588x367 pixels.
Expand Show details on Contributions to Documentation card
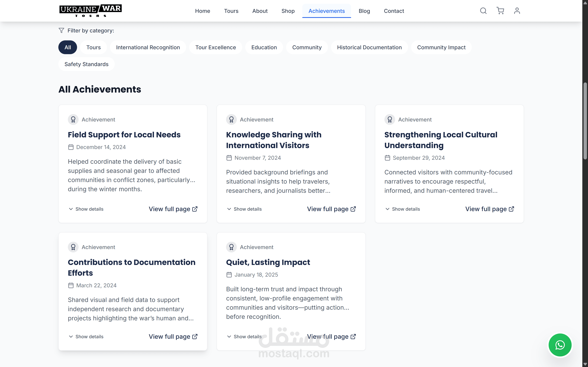[86, 336]
